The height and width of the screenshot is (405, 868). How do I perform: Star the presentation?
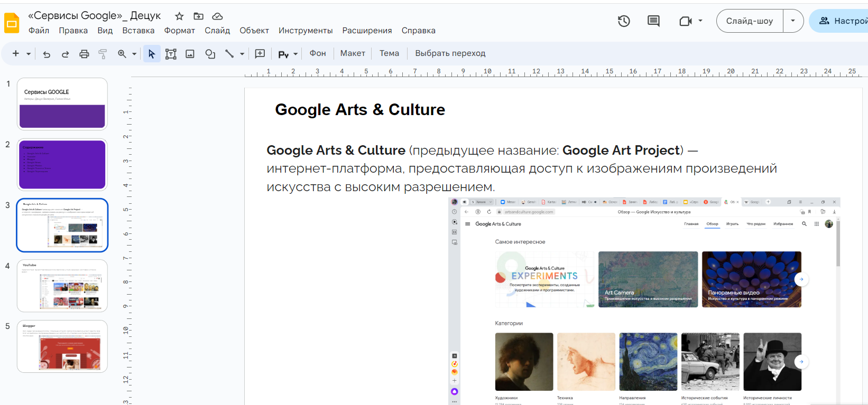pos(179,16)
